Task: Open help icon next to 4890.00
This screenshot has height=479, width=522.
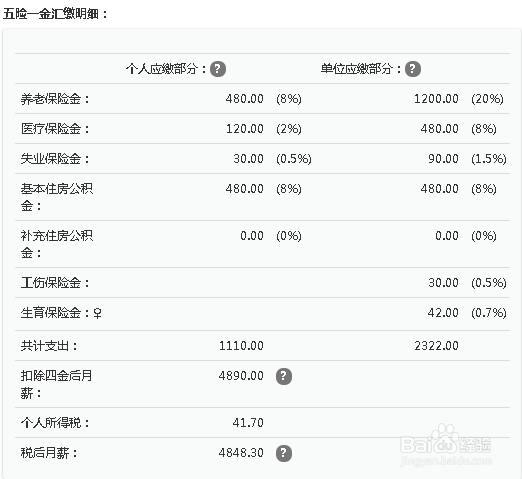Action: click(284, 376)
